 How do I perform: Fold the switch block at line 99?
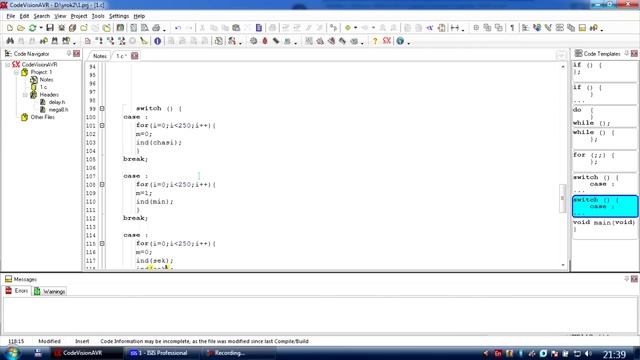click(102, 109)
